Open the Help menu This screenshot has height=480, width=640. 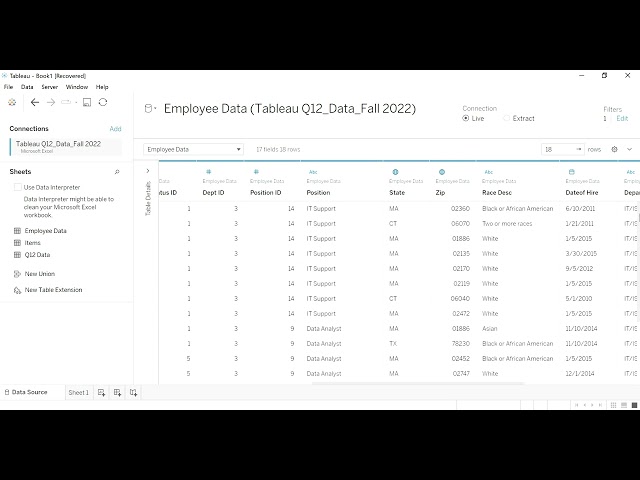102,87
